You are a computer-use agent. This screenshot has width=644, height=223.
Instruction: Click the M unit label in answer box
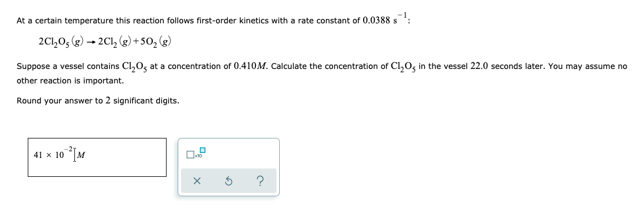(81, 155)
